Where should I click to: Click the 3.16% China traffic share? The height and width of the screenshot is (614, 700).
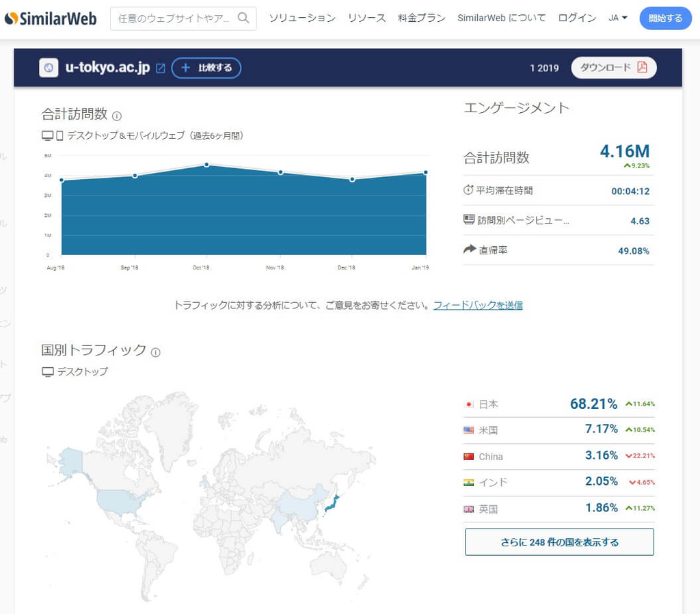(x=602, y=455)
